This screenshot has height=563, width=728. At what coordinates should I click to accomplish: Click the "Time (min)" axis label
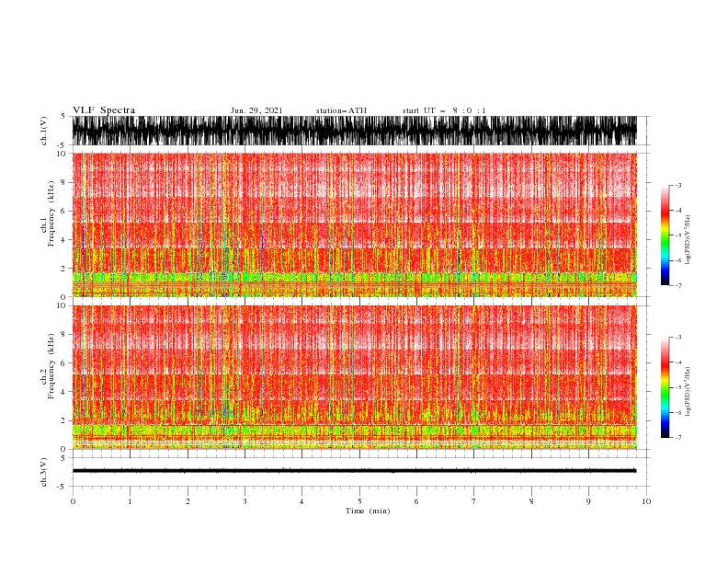pos(368,511)
